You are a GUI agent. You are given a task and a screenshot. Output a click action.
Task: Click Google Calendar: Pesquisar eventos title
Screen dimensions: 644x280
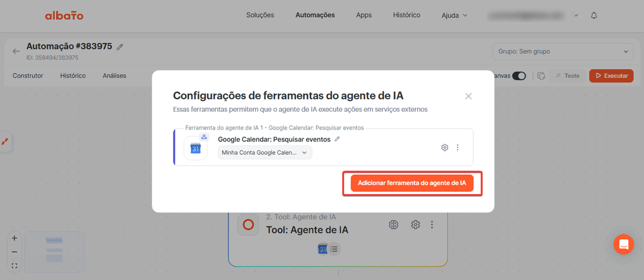274,139
